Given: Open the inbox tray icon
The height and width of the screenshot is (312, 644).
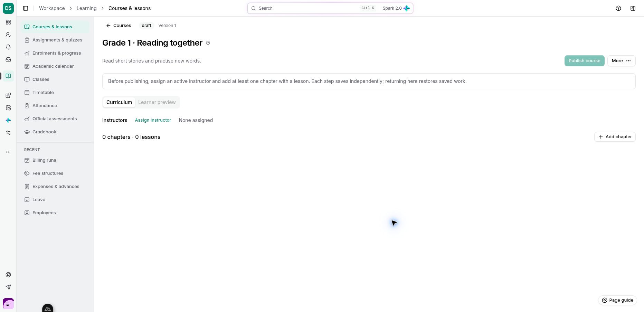Looking at the screenshot, I should click(8, 59).
